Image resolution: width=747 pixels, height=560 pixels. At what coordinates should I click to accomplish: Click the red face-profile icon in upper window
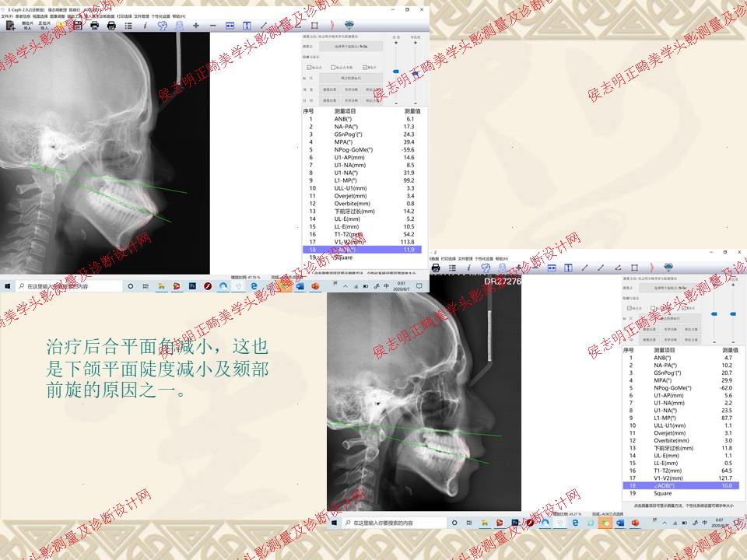332,26
